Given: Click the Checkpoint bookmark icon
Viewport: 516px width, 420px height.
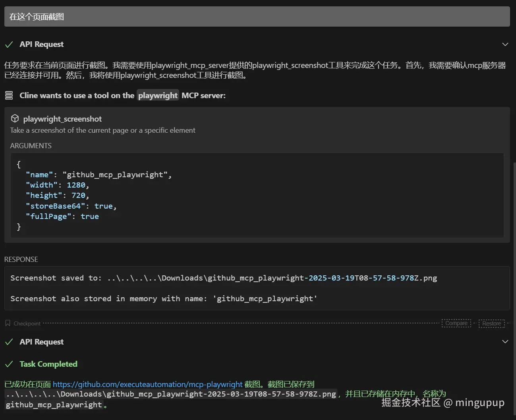Looking at the screenshot, I should pyautogui.click(x=8, y=323).
